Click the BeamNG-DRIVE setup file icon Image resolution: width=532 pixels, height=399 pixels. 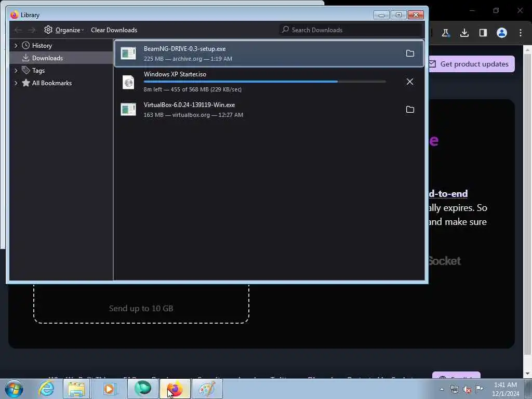coord(128,54)
